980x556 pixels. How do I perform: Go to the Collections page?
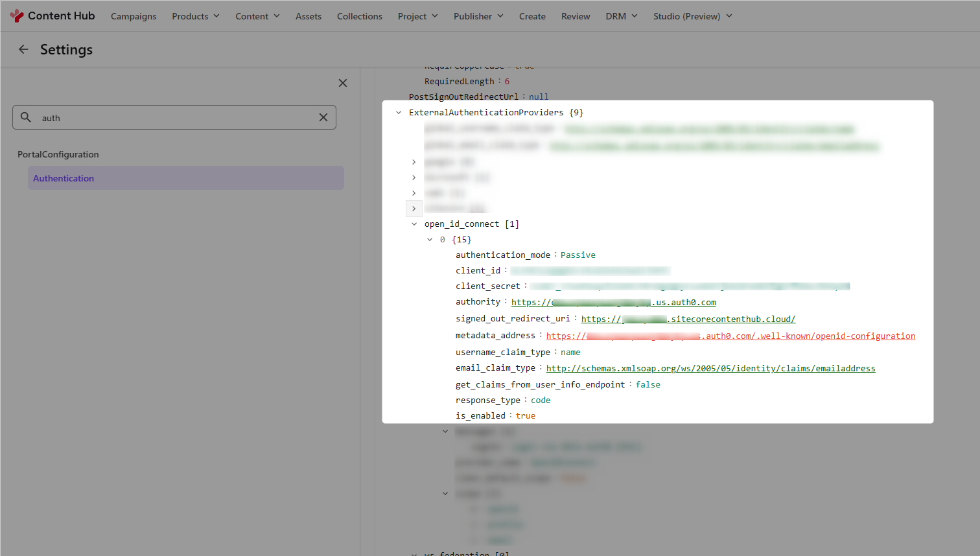pos(360,16)
